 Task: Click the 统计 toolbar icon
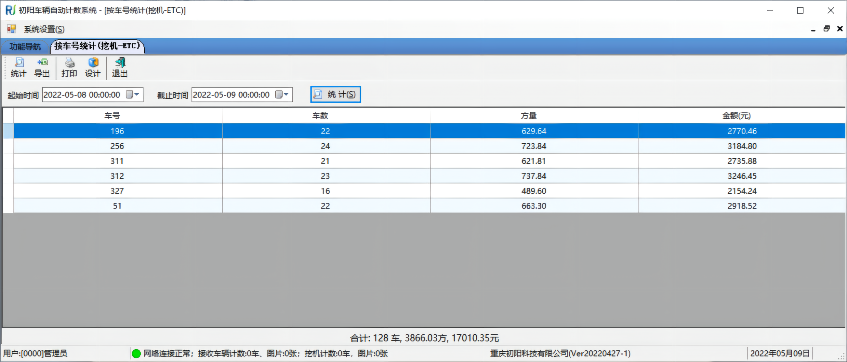(18, 68)
